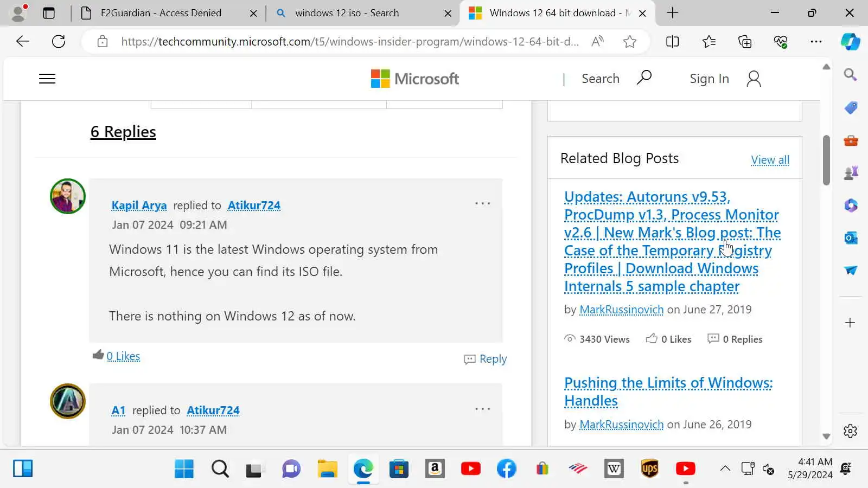Click thumbs-up icon on Kapil Arya's reply
Screen dimensions: 868x488
pos(98,355)
